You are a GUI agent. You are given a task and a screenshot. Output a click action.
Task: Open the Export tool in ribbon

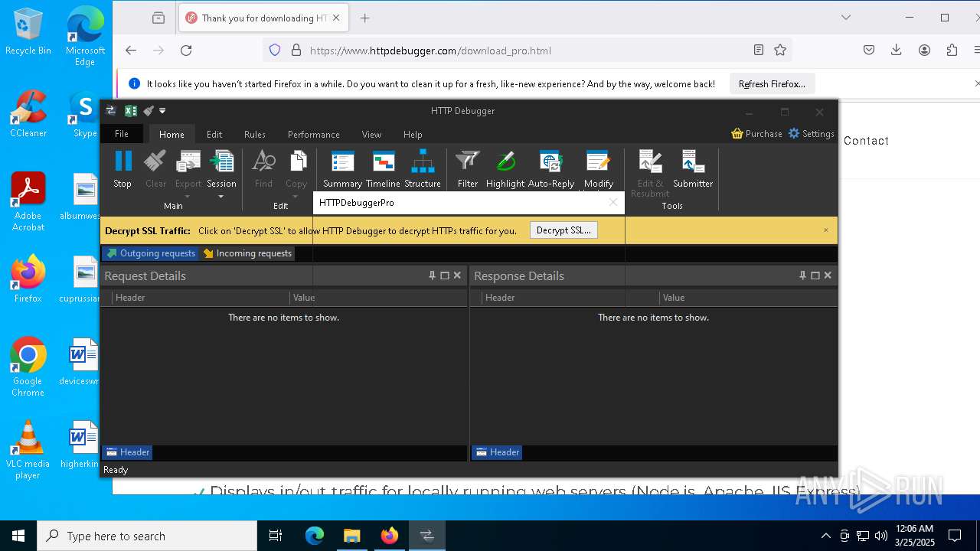click(x=188, y=169)
